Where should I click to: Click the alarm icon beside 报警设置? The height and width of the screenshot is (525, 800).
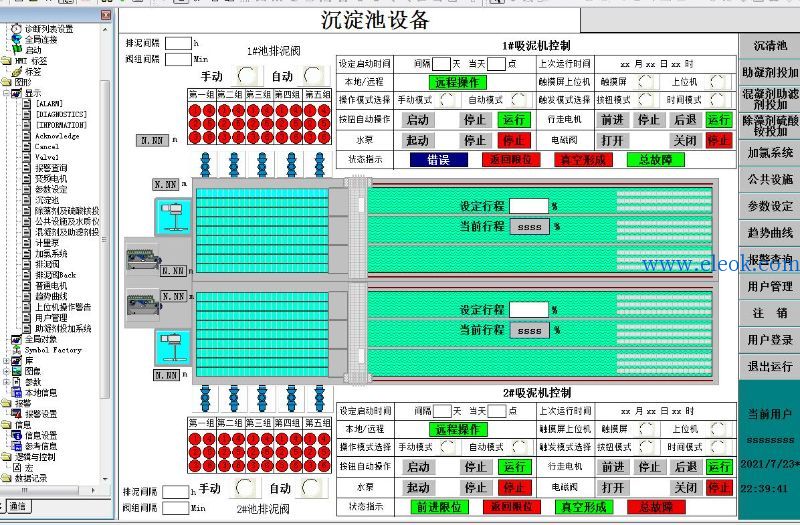pos(17,414)
